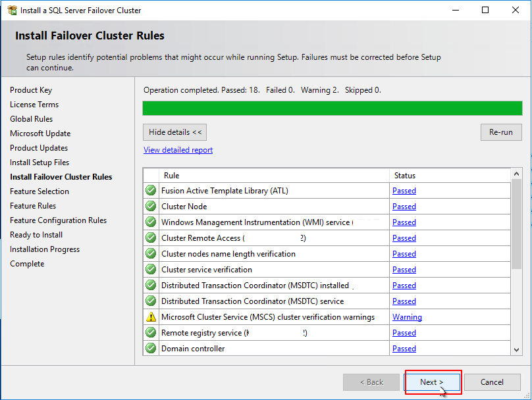Viewport: 532px width, 400px height.
Task: Click the Operation completed summary text
Action: pyautogui.click(x=262, y=90)
